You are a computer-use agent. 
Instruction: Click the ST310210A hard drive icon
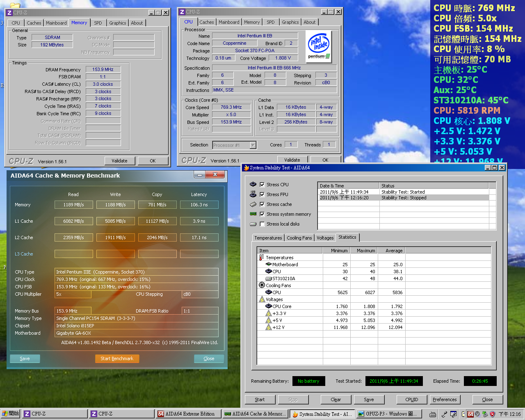tap(269, 278)
